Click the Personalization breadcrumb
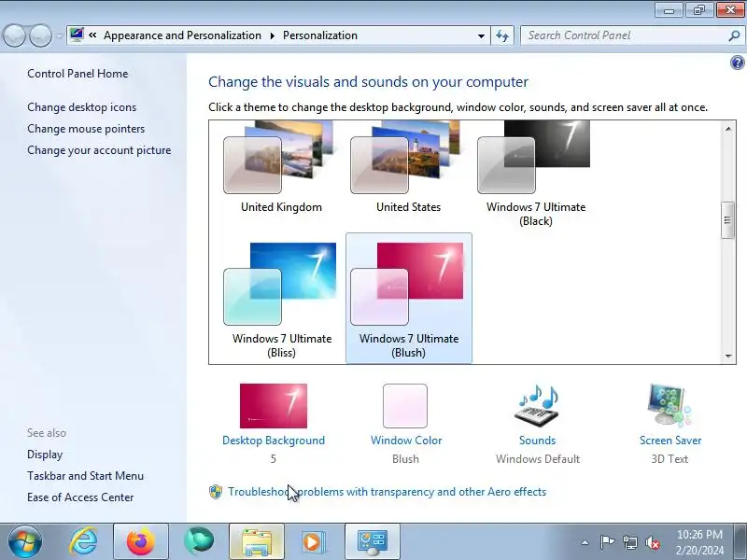Screen dimensions: 747x560 point(320,35)
